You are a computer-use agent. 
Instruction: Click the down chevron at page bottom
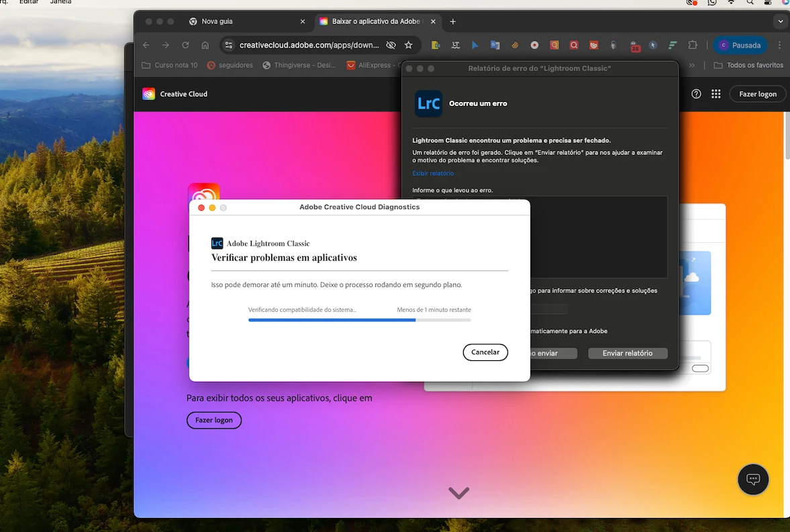(x=458, y=492)
